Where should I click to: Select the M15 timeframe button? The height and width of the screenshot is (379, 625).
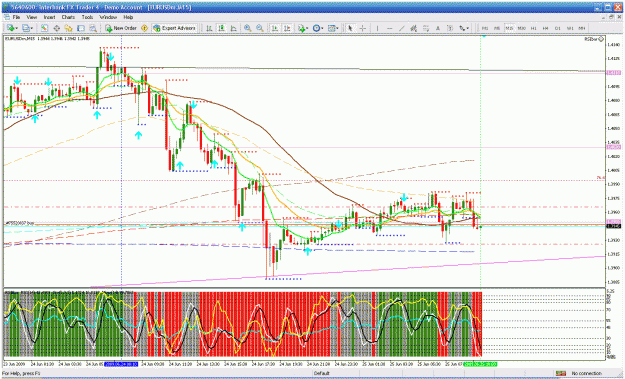click(x=509, y=28)
